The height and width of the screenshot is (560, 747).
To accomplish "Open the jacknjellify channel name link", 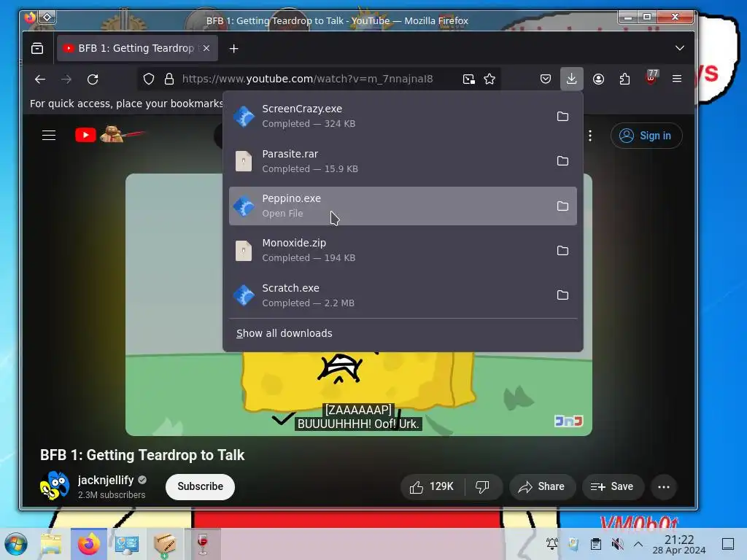I will (x=106, y=480).
